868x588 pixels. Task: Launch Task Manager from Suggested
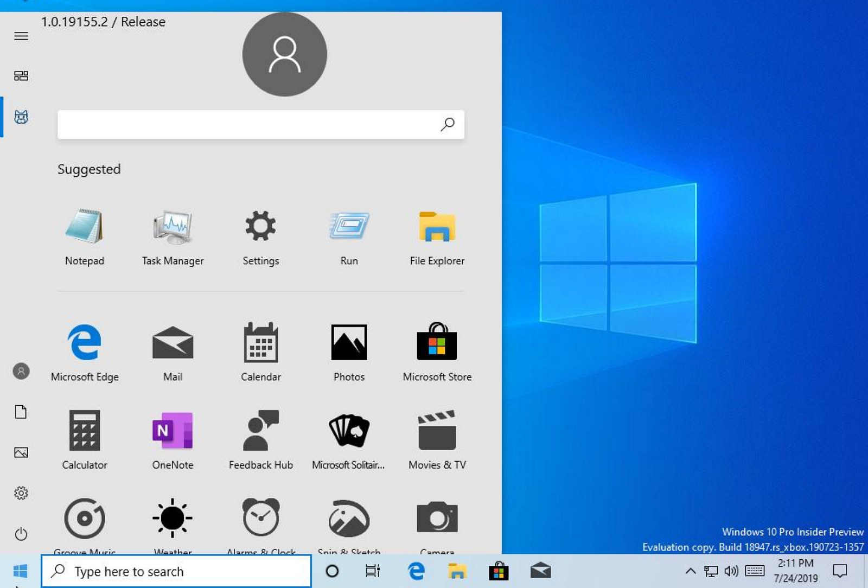click(173, 237)
